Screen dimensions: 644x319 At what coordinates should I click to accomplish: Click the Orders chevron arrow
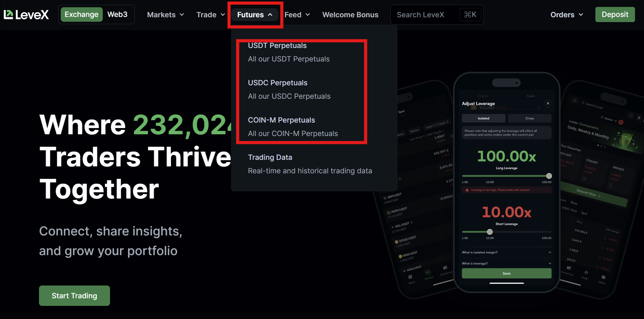point(581,15)
